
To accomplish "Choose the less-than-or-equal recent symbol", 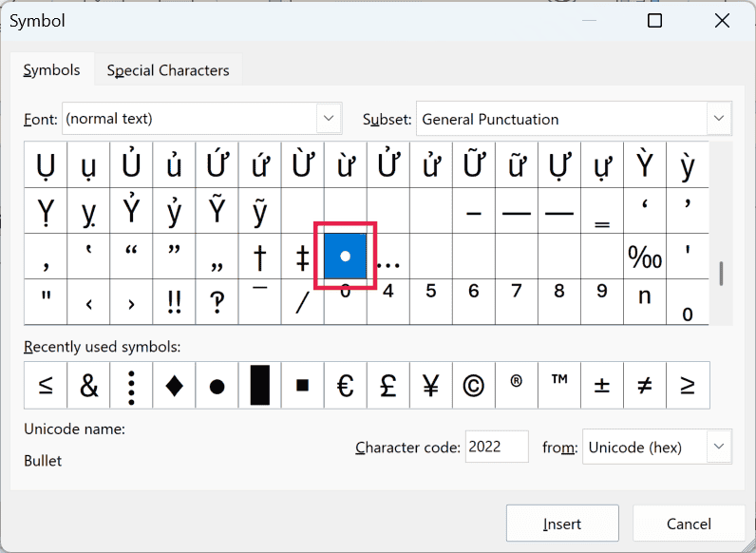I will click(x=46, y=385).
